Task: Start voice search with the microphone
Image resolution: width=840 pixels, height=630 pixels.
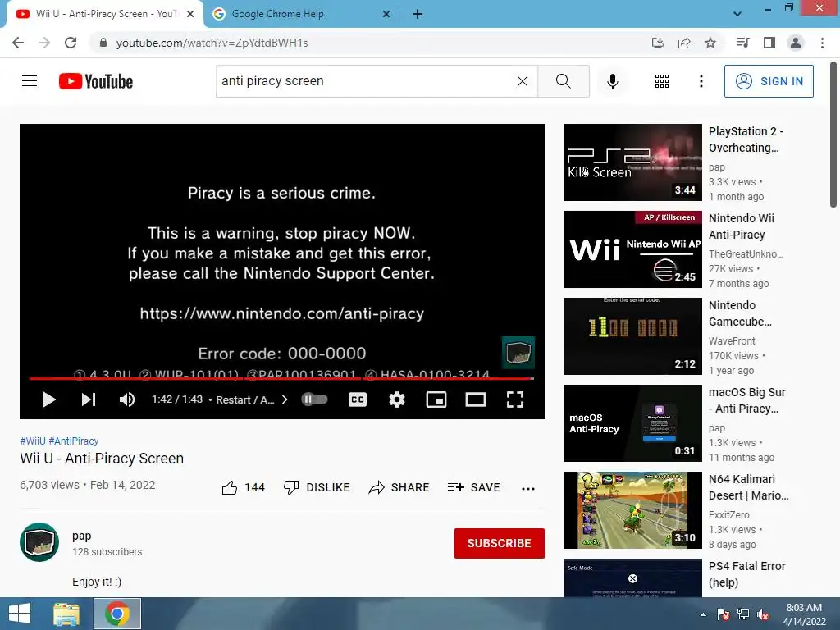Action: 612,81
